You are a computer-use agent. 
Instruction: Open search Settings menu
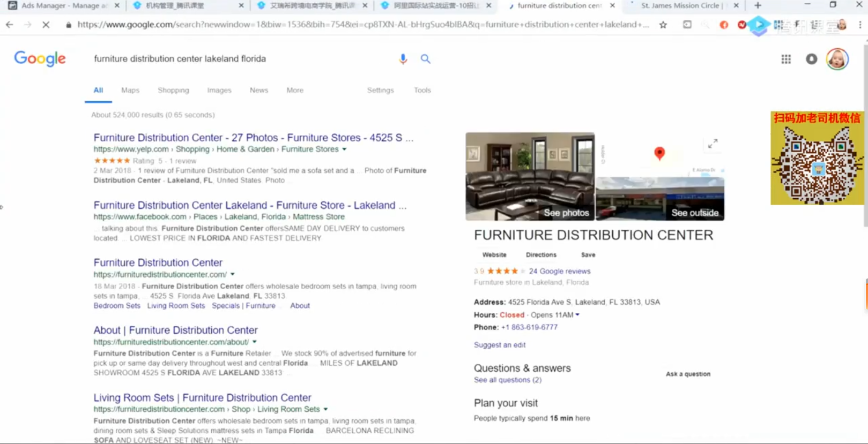381,90
